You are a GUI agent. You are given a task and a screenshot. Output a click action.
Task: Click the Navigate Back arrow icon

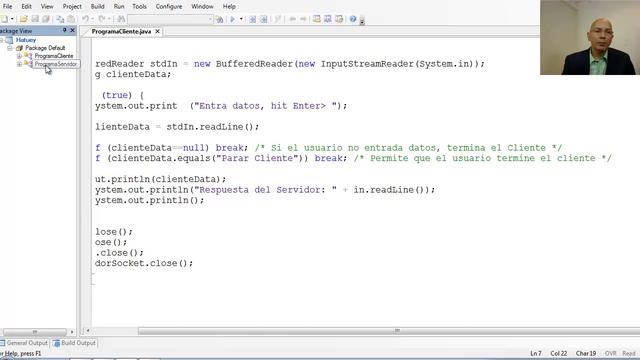pyautogui.click(x=292, y=19)
